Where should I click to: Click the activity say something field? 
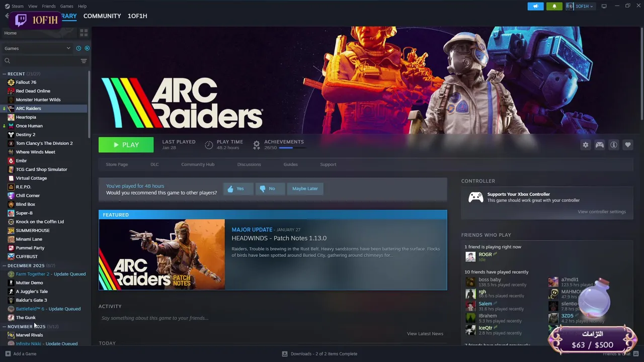[272, 318]
